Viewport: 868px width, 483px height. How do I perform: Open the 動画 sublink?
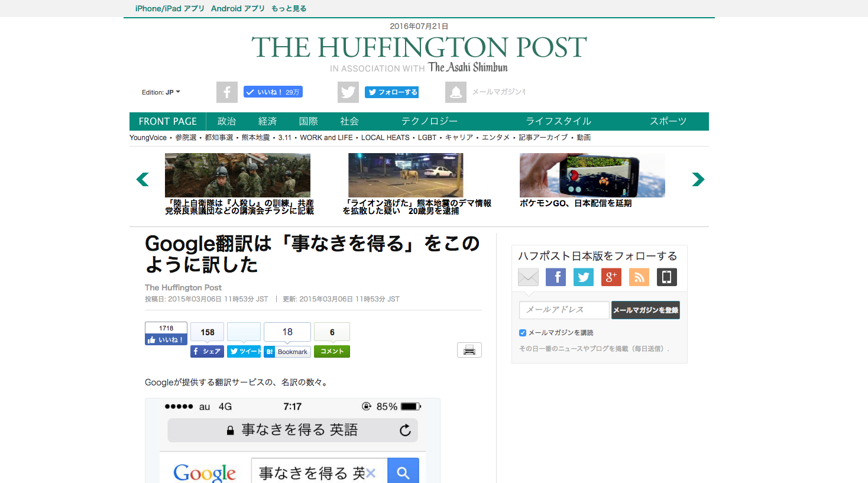pyautogui.click(x=584, y=138)
